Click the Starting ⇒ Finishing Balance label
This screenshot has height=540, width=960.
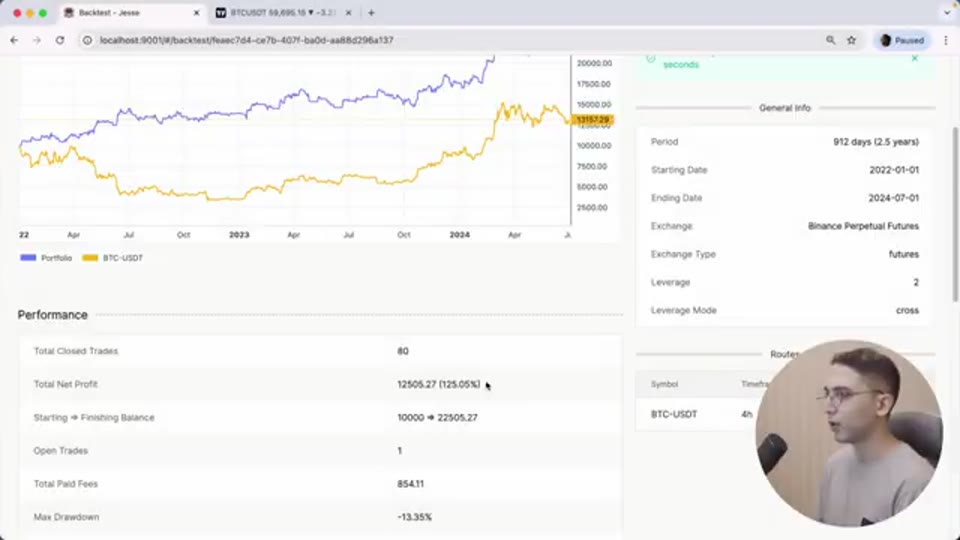click(x=94, y=418)
